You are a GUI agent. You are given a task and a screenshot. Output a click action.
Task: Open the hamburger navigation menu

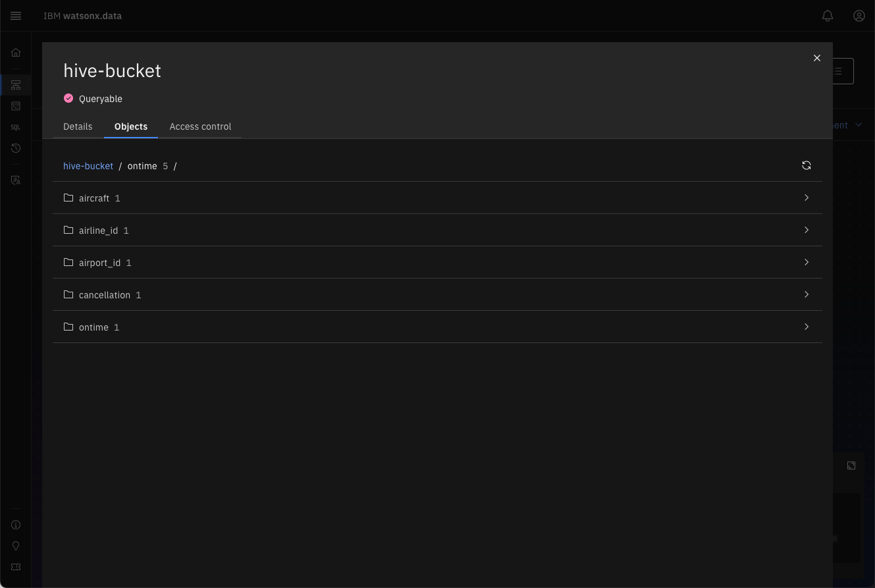[16, 16]
